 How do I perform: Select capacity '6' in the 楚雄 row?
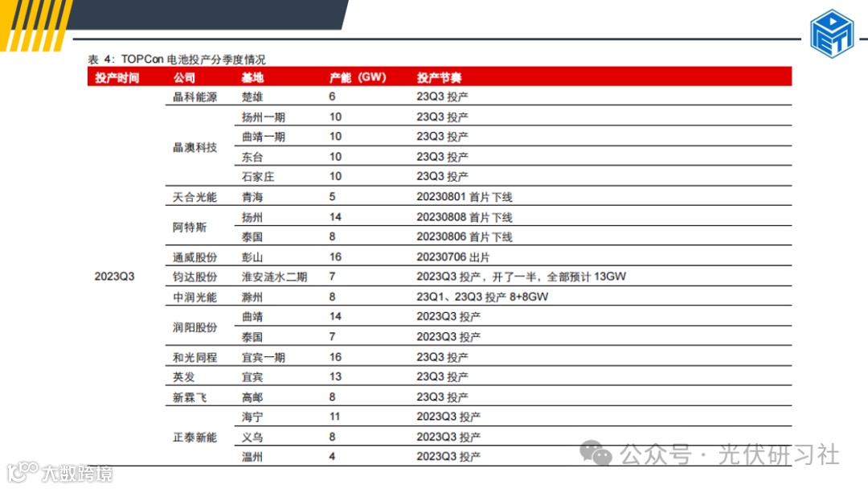pyautogui.click(x=332, y=97)
